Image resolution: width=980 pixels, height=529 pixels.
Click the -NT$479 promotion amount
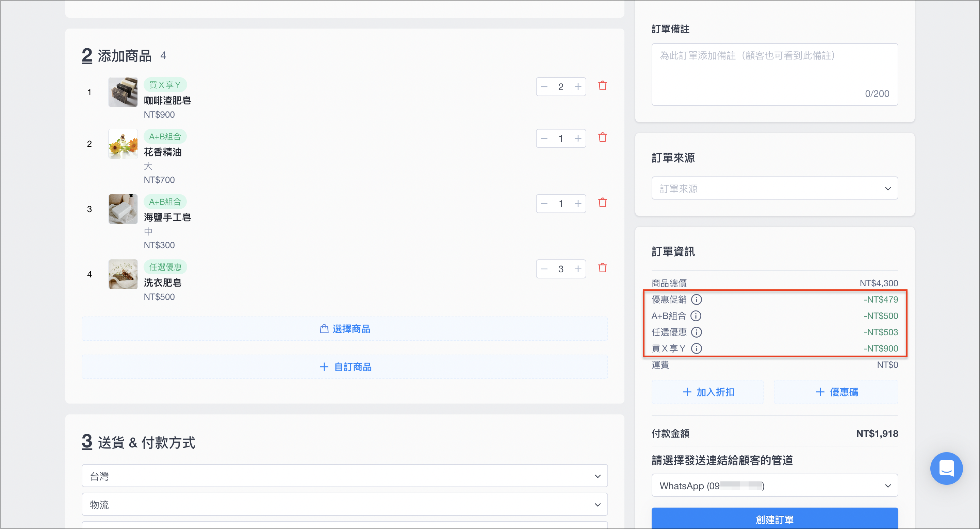(x=880, y=300)
